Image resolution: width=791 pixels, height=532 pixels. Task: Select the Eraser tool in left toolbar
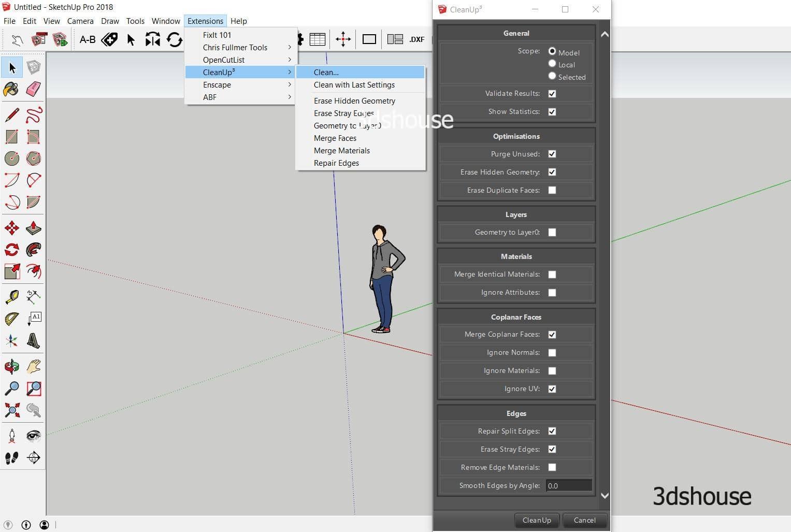pos(33,89)
